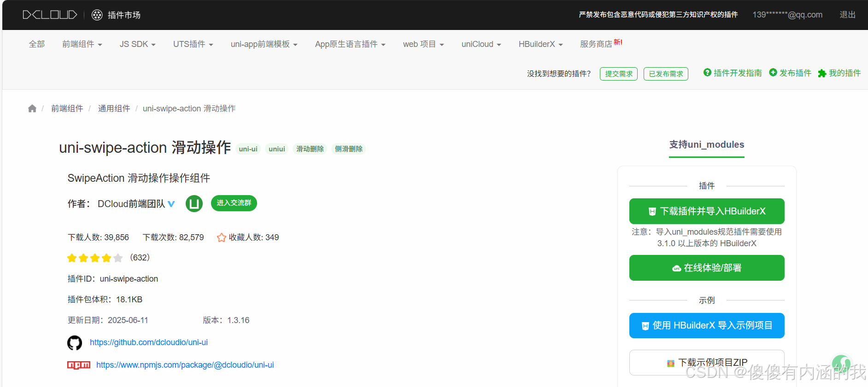Viewport: 868px width, 387px height.
Task: Open the uniCloud dropdown
Action: point(481,44)
